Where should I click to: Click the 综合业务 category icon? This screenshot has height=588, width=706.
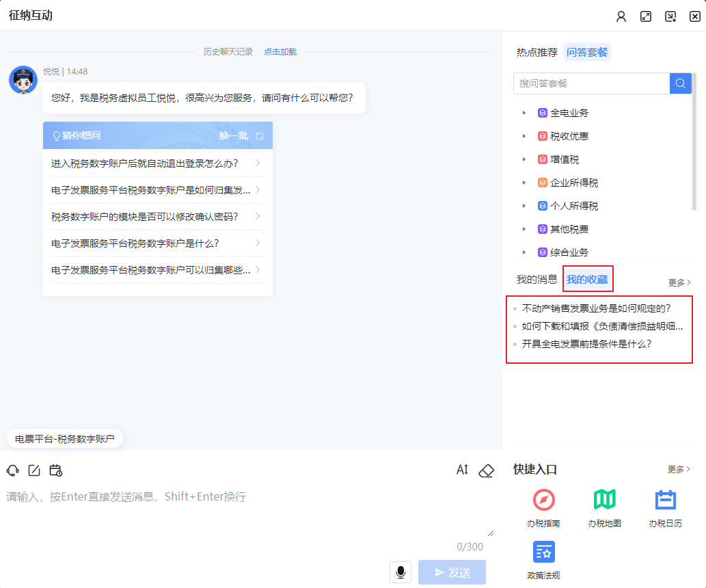tap(543, 252)
